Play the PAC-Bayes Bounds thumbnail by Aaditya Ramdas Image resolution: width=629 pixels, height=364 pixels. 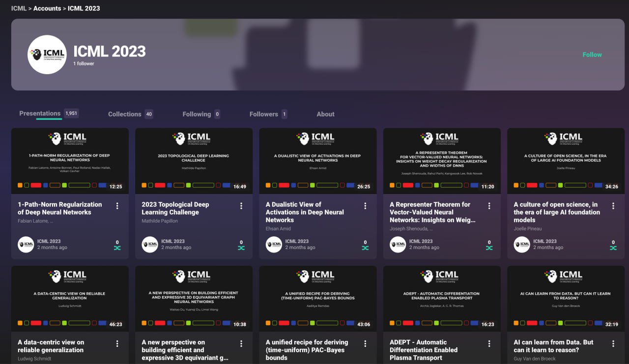pyautogui.click(x=318, y=299)
